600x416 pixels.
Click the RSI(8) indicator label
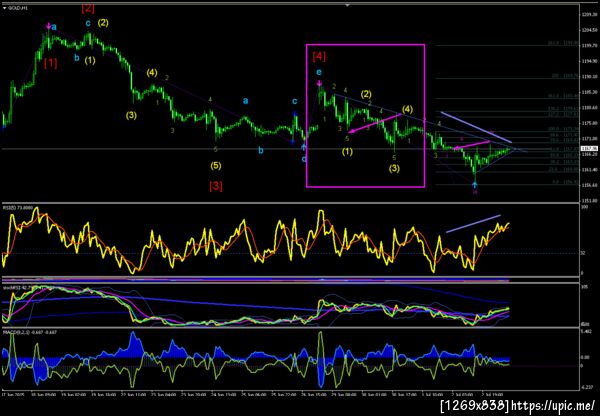tap(16, 207)
